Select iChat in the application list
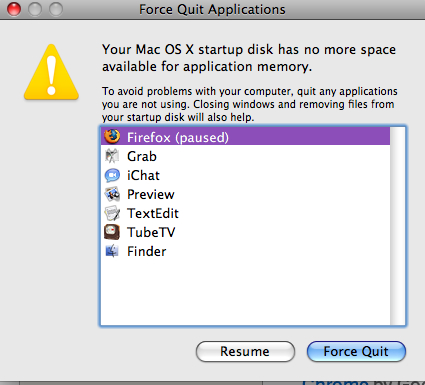Image resolution: width=425 pixels, height=385 pixels. 245,175
